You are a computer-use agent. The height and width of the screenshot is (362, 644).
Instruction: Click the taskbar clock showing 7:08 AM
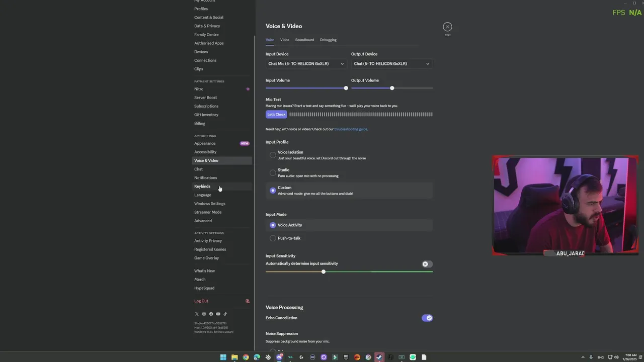click(x=630, y=357)
